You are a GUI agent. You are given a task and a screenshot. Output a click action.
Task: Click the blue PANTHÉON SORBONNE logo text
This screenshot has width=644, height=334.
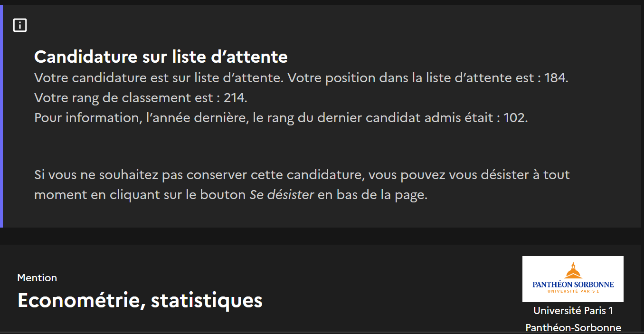573,284
